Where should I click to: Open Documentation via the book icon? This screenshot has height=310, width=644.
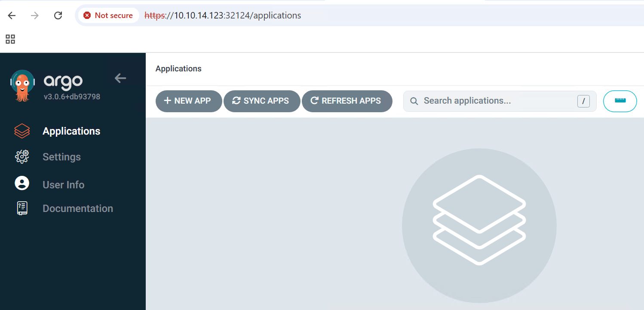pyautogui.click(x=22, y=208)
